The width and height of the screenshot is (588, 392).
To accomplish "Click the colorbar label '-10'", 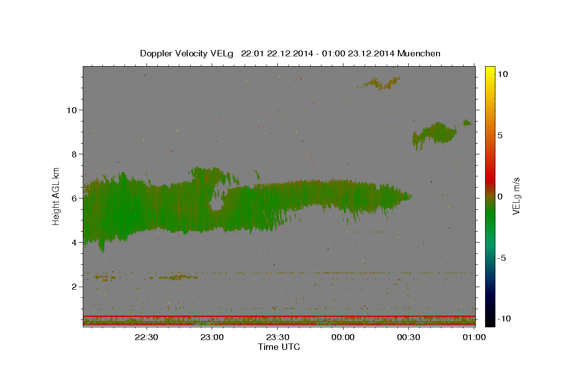I will point(504,318).
